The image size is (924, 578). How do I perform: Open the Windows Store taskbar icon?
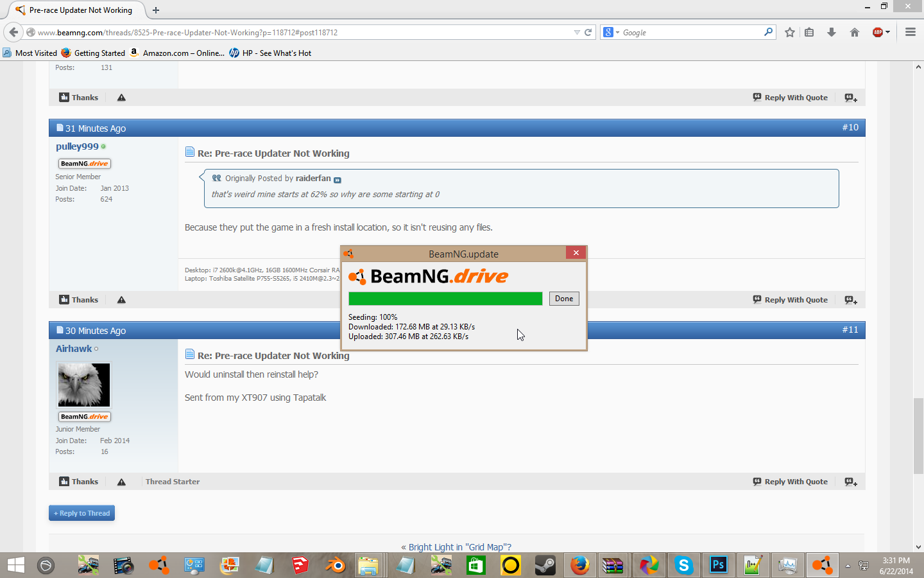[475, 565]
